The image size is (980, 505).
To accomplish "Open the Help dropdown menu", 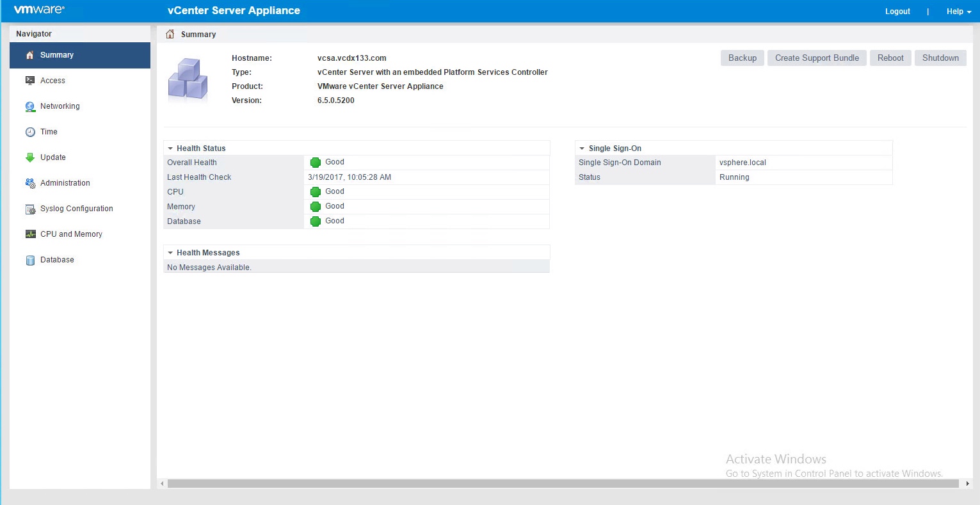I will pyautogui.click(x=958, y=12).
